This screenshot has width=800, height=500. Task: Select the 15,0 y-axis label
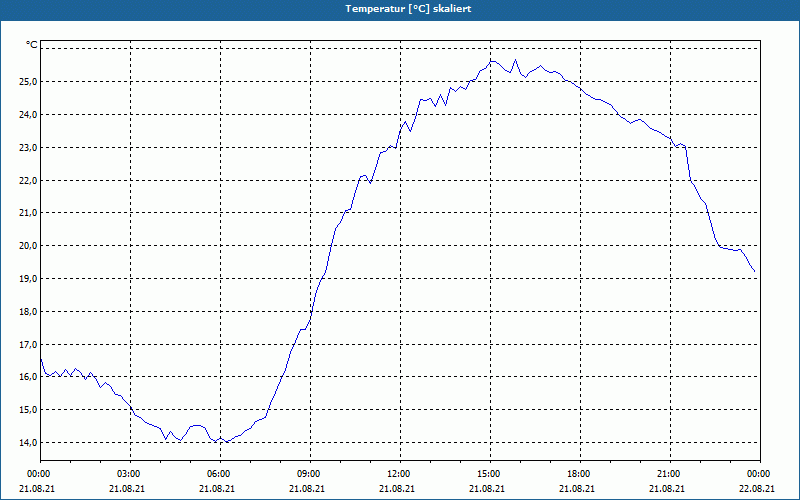coord(29,410)
